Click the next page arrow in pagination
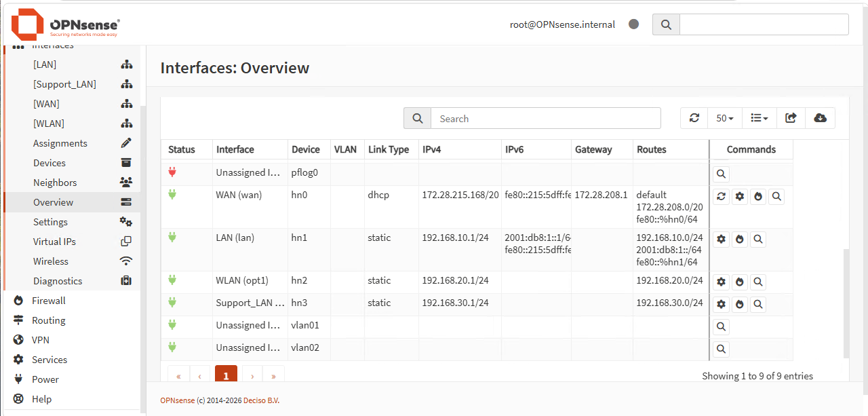 (252, 375)
